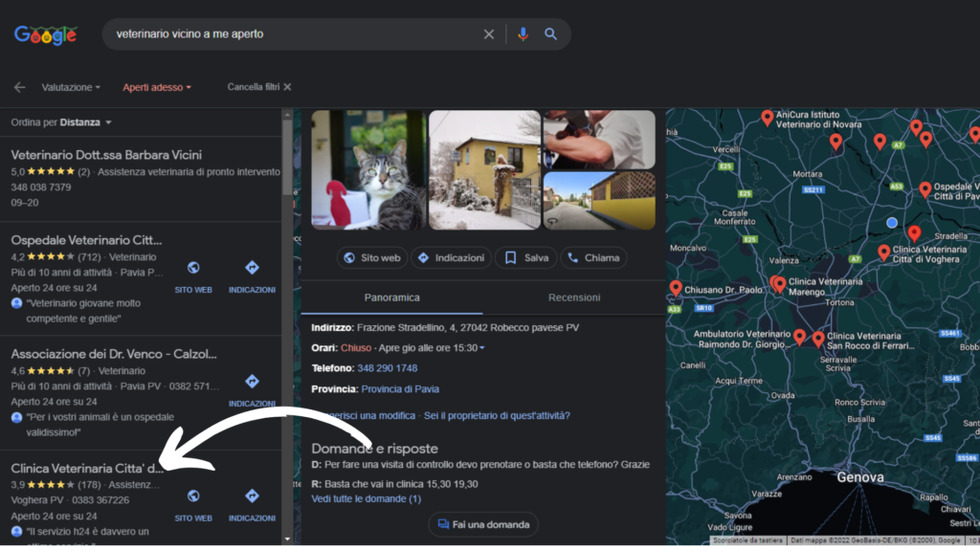Get Indicazioni for Associazione dei Dr. Venco
The image size is (980, 551).
(x=252, y=383)
